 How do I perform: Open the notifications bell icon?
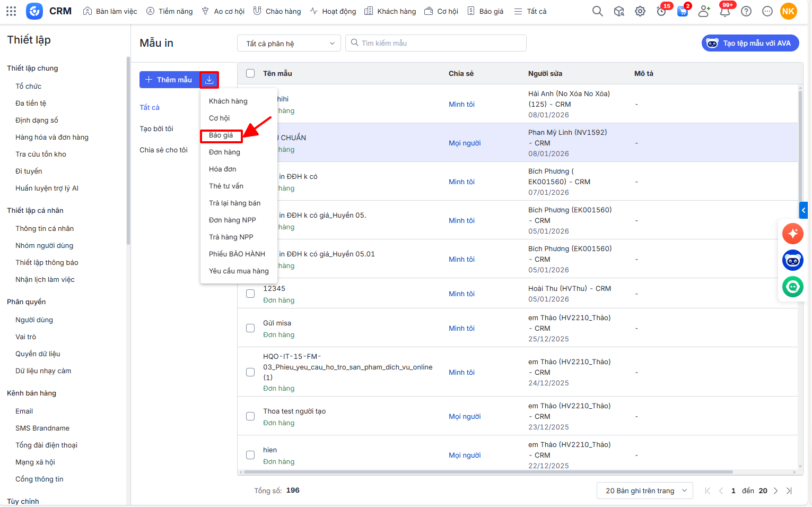(x=724, y=11)
